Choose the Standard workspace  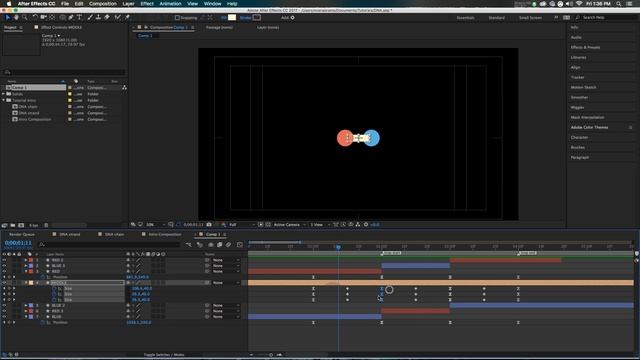click(497, 18)
